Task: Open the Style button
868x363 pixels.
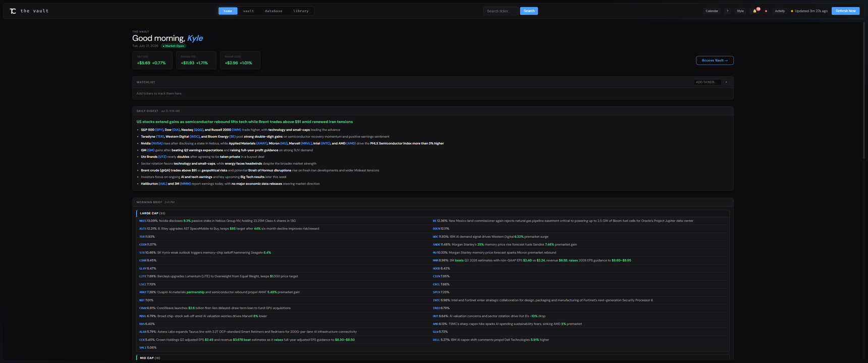Action: [x=740, y=11]
